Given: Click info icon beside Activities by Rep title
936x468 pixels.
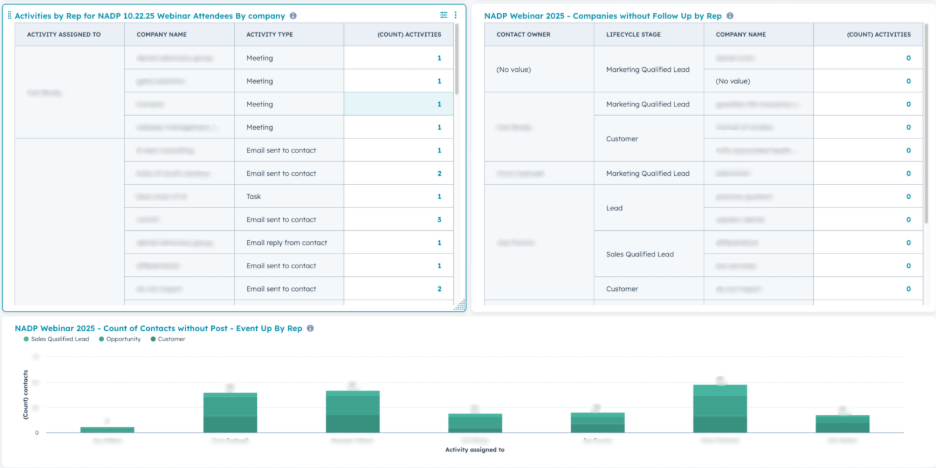Looking at the screenshot, I should (x=293, y=16).
